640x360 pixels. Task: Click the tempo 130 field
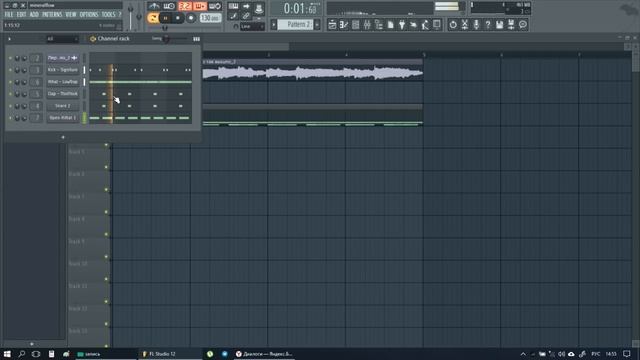coord(210,18)
